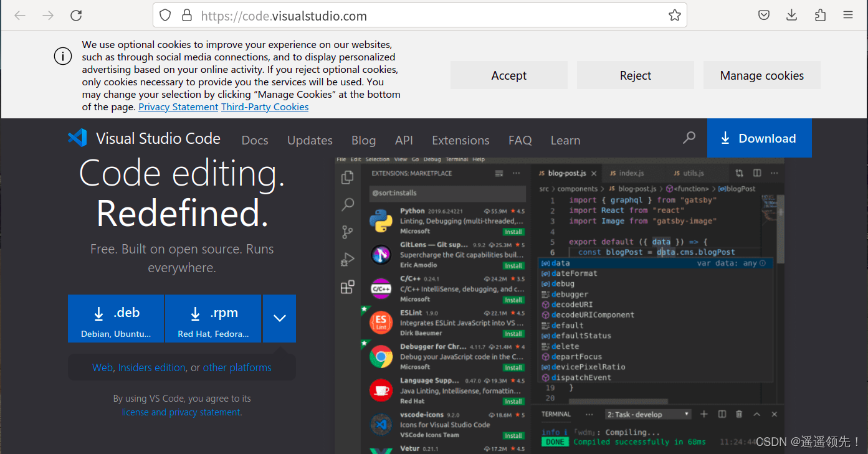This screenshot has width=868, height=454.
Task: Click the vscode-icons extension logo
Action: 380,425
